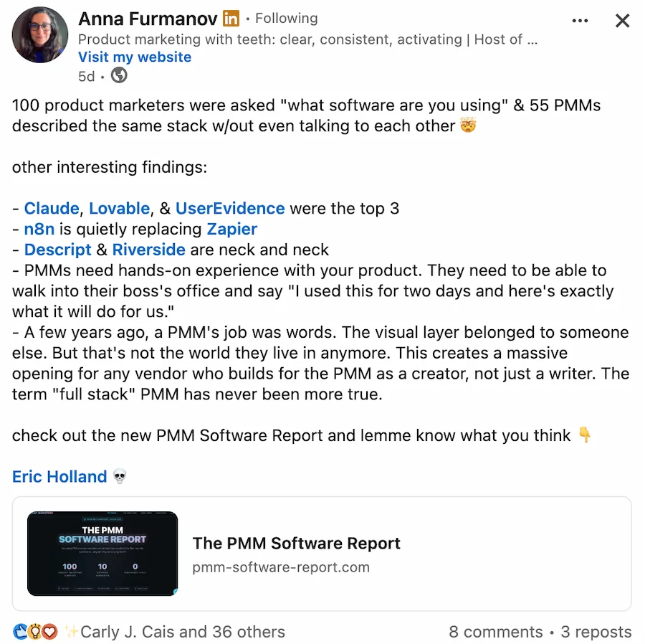Open the Visit my website link
Viewport: 645px width, 644px height.
pyautogui.click(x=134, y=57)
